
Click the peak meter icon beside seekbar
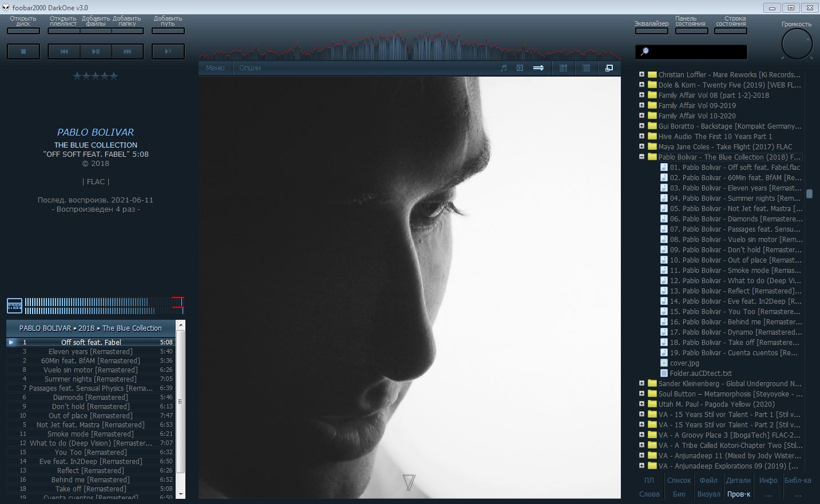point(14,305)
